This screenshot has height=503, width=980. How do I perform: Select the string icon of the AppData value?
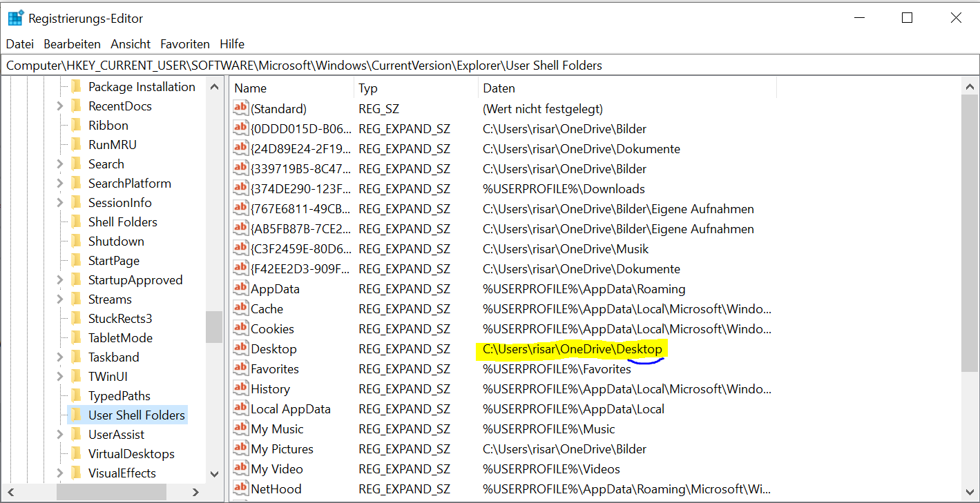240,288
